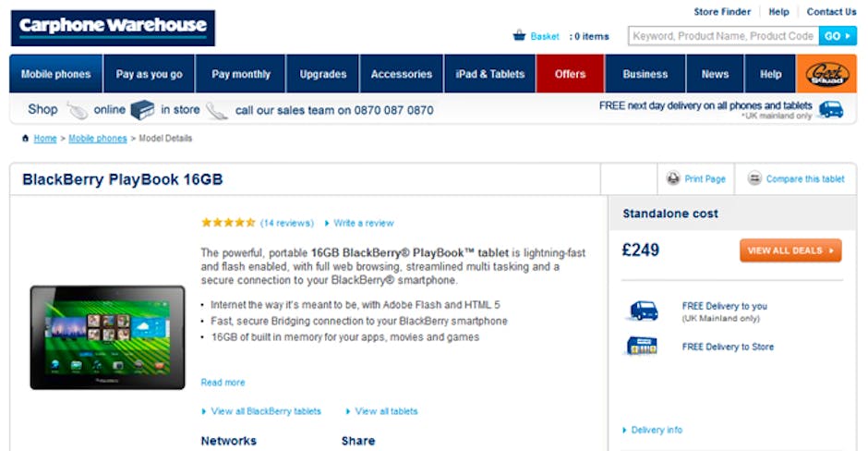Select the red Offers tab
The width and height of the screenshot is (868, 451).
pos(570,74)
